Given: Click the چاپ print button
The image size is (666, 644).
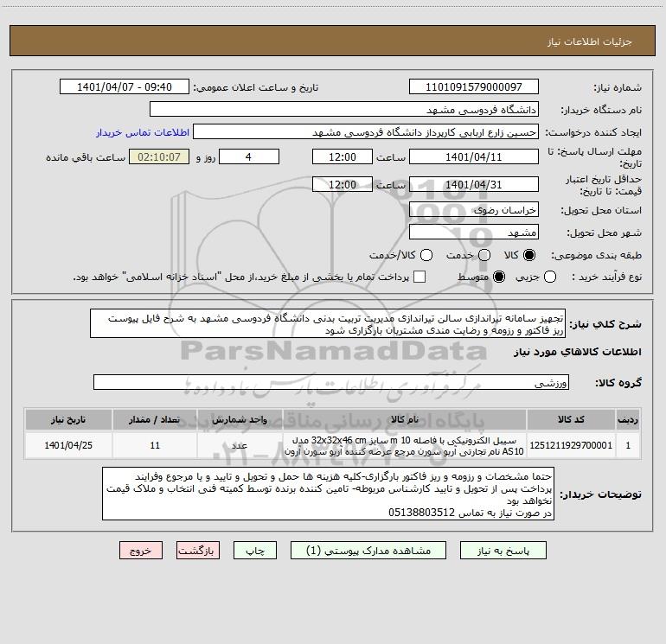Looking at the screenshot, I should pyautogui.click(x=255, y=551).
